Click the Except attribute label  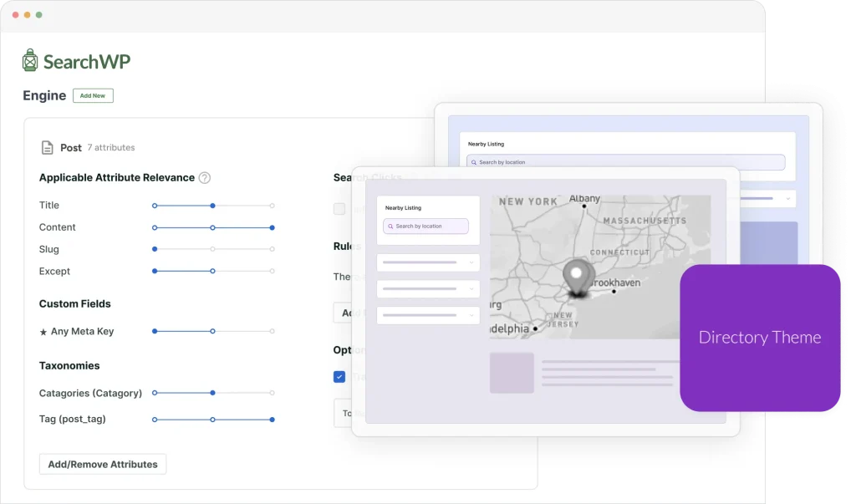pos(54,271)
